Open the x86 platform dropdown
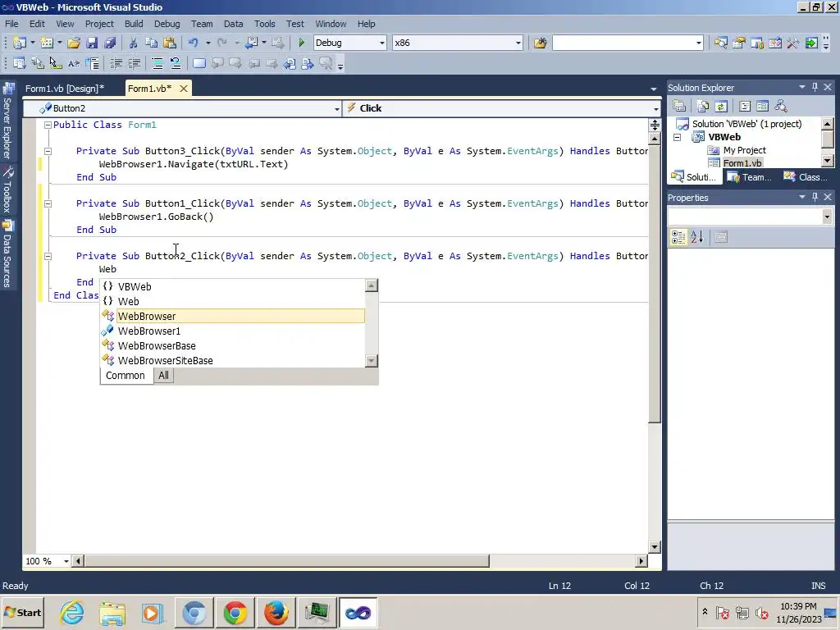Viewport: 840px width, 630px height. (518, 43)
